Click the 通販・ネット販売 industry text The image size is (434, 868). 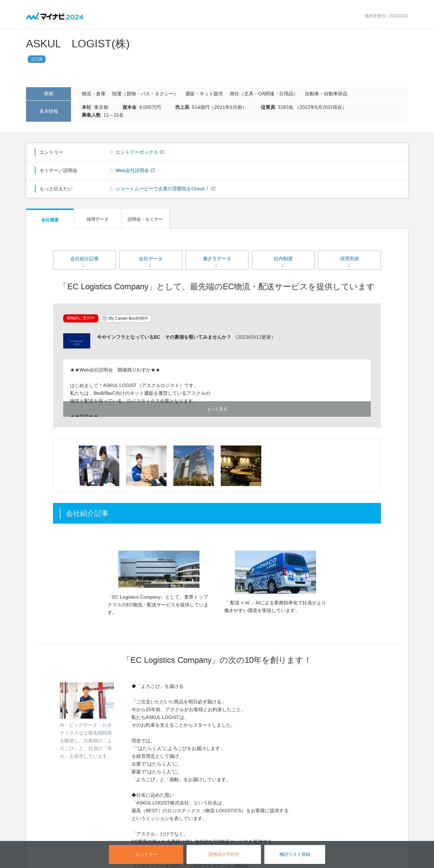[x=204, y=94]
